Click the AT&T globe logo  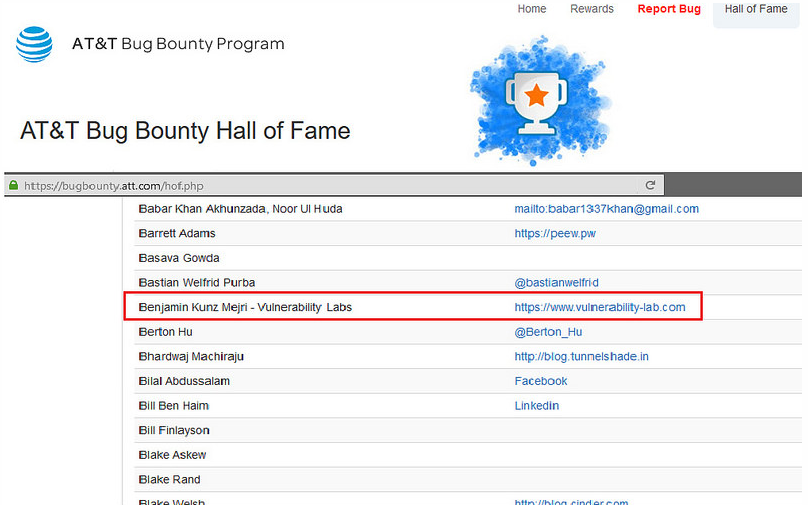coord(34,44)
